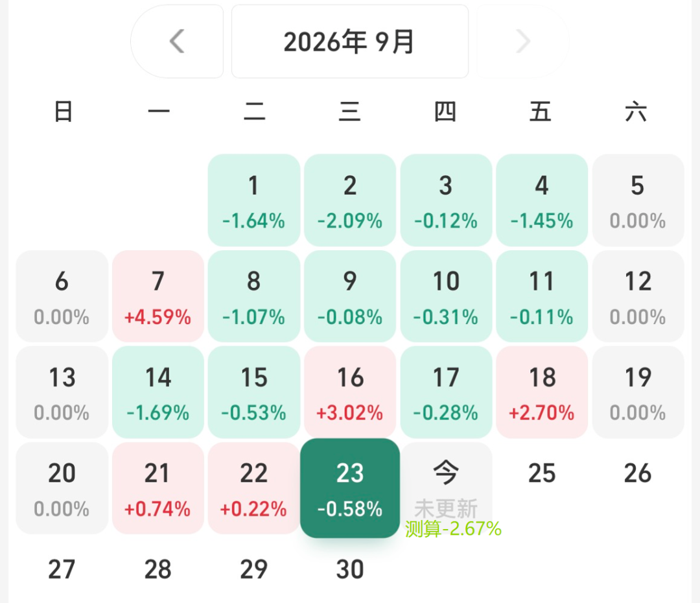Select September 22 with +0.22%
Viewport: 700px width, 603px height.
[x=253, y=488]
